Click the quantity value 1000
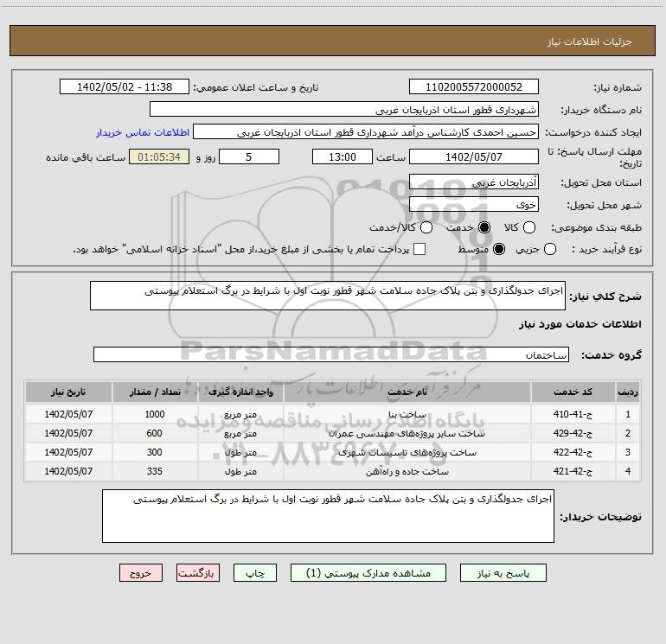 click(155, 414)
